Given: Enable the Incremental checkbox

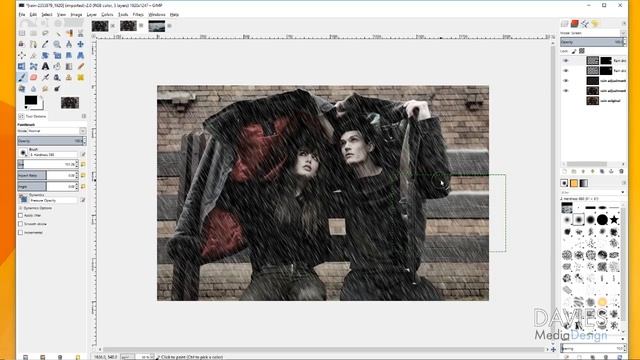Looking at the screenshot, I should pyautogui.click(x=20, y=232).
